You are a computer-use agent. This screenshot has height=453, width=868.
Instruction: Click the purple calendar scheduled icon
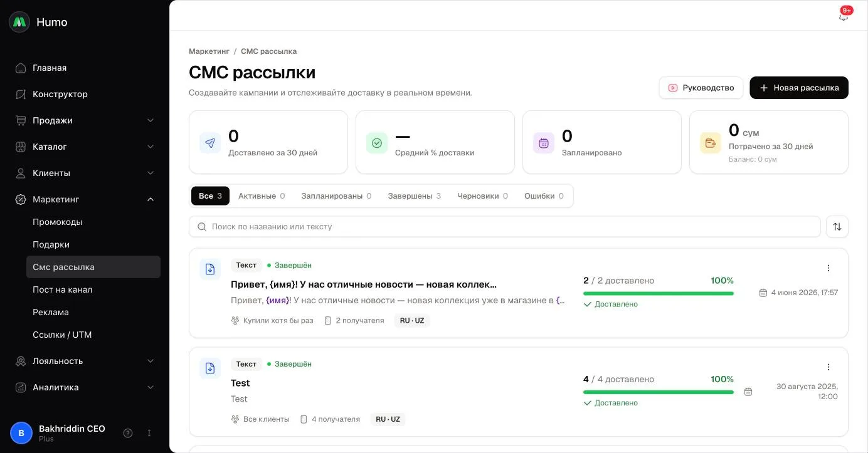(544, 143)
